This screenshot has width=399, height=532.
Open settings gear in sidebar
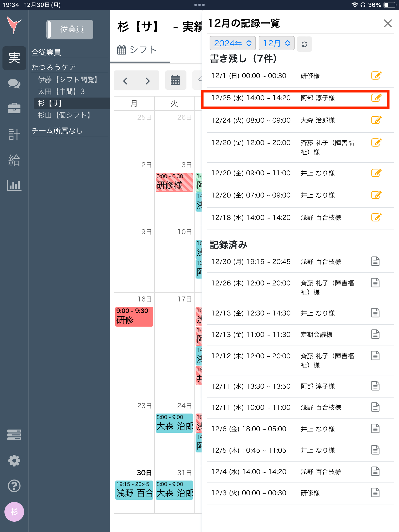(x=14, y=460)
